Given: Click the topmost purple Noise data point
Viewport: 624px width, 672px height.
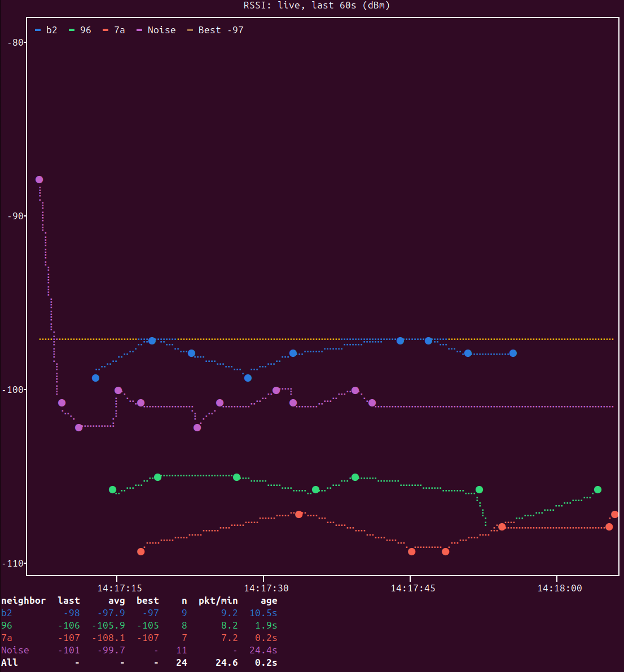Looking at the screenshot, I should point(39,180).
